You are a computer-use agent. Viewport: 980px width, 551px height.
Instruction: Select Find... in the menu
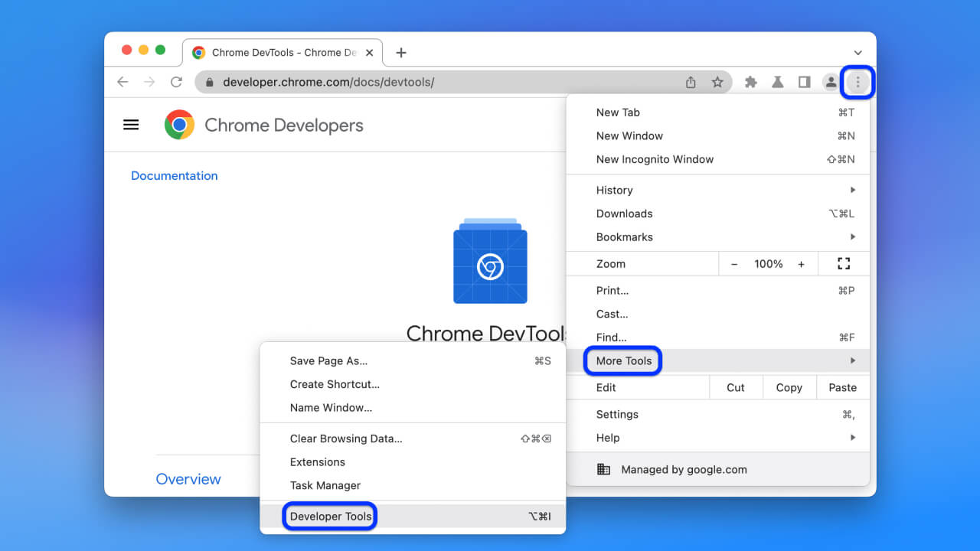click(718, 337)
